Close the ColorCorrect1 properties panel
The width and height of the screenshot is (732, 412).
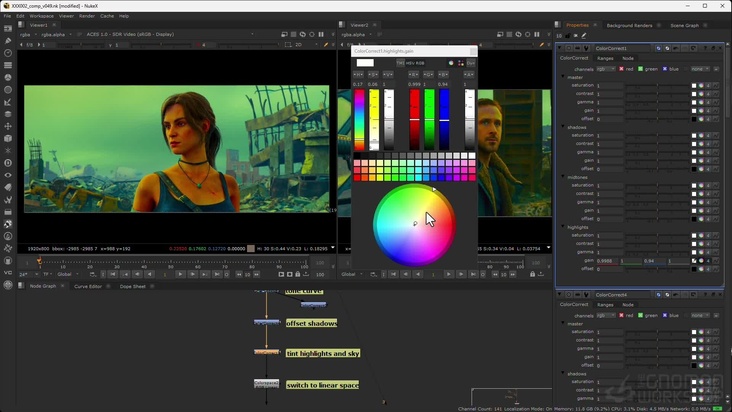pos(720,48)
